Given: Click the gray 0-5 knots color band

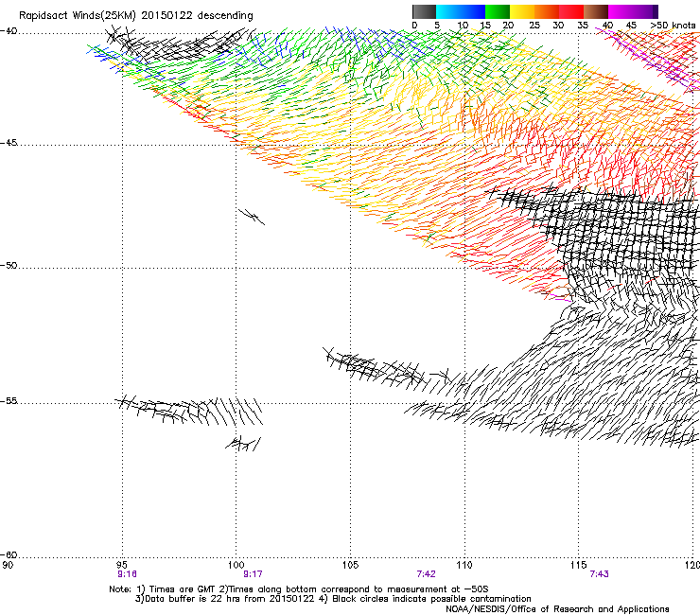Looking at the screenshot, I should point(424,11).
